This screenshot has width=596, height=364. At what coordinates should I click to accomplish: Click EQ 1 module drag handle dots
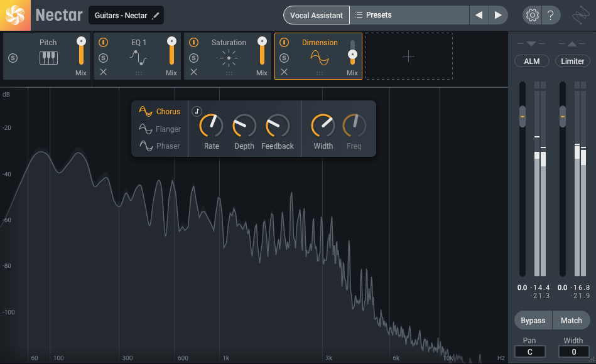(x=139, y=73)
